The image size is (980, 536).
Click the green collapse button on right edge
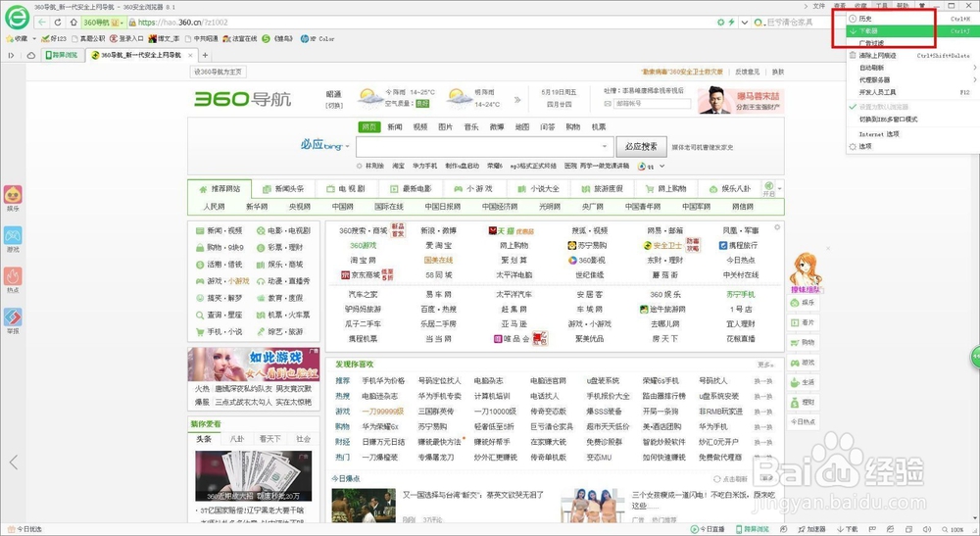(975, 357)
